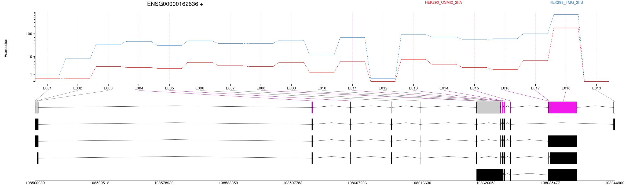Click exon label E013

(413, 88)
